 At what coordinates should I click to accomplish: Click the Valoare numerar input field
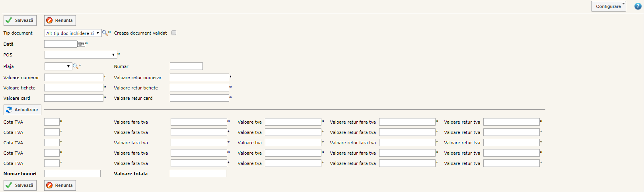(74, 78)
